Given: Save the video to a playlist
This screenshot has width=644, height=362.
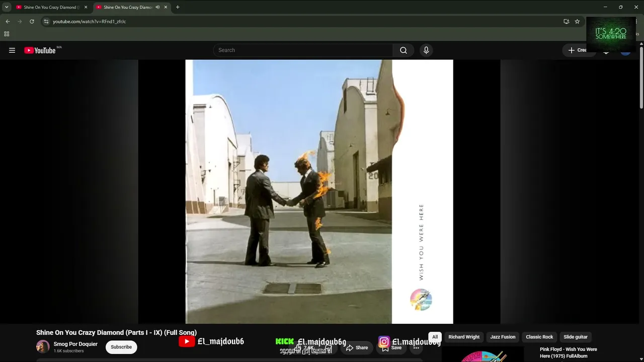Looking at the screenshot, I should 391,347.
